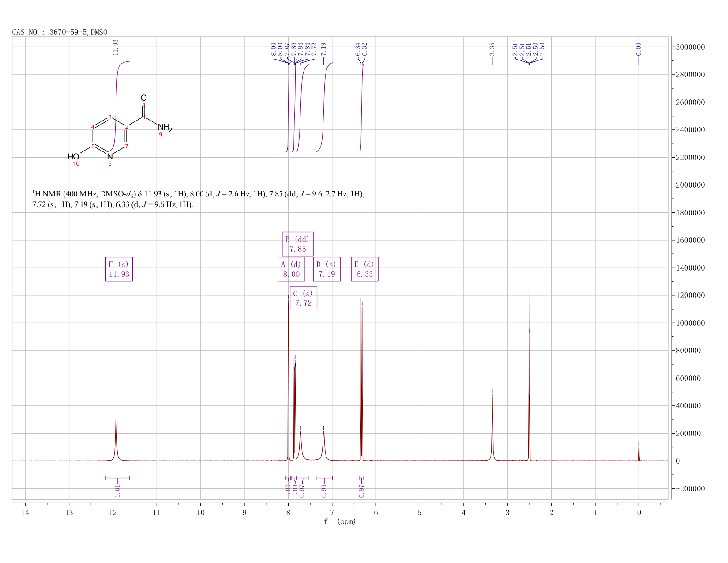Click the integral value 1.00 below 8 ppm

[288, 491]
